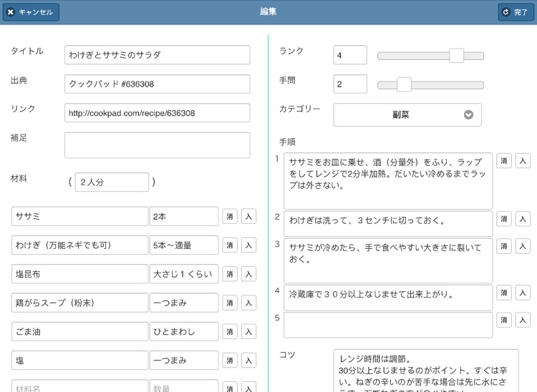Open the カテゴリー dropdown showing 副菜
Viewport: 537px width, 392px height.
tap(407, 115)
